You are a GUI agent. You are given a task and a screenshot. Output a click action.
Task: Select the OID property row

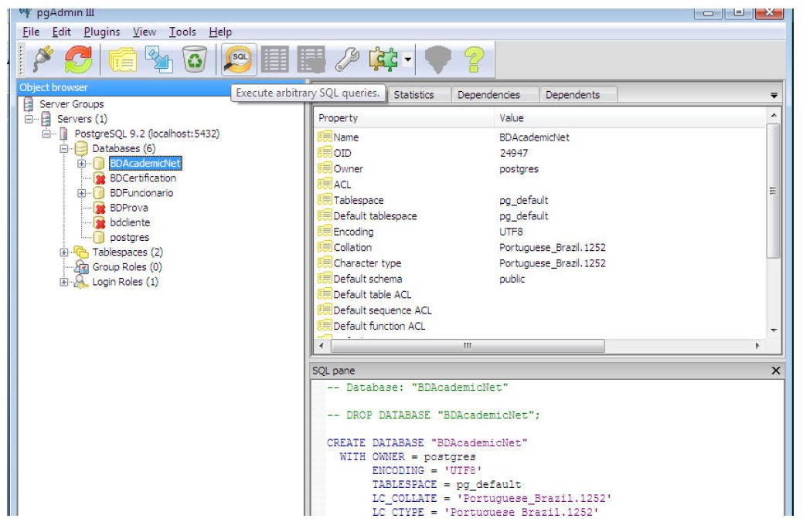click(541, 153)
